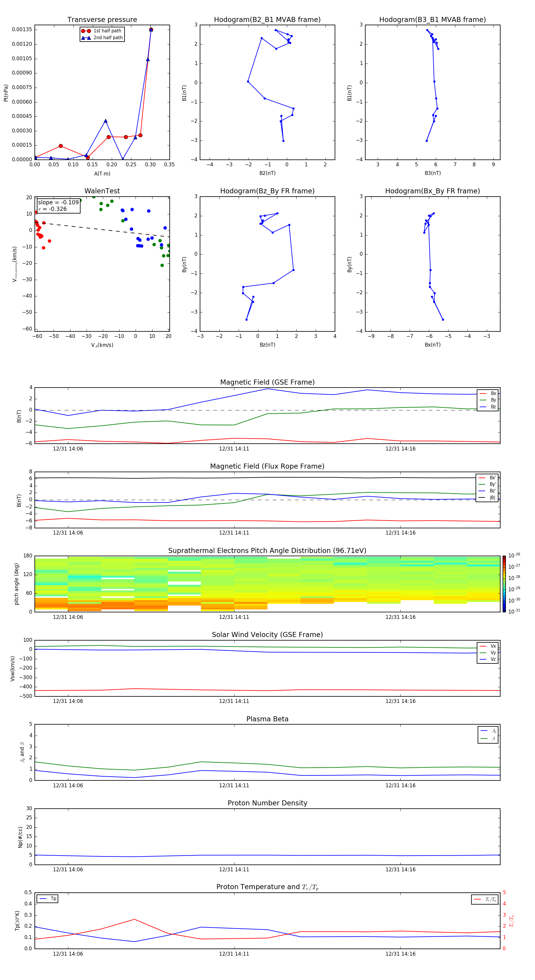The image size is (535, 980).
Task: Click the Hodogram(Bx_By FR frame) title
Action: 432,191
